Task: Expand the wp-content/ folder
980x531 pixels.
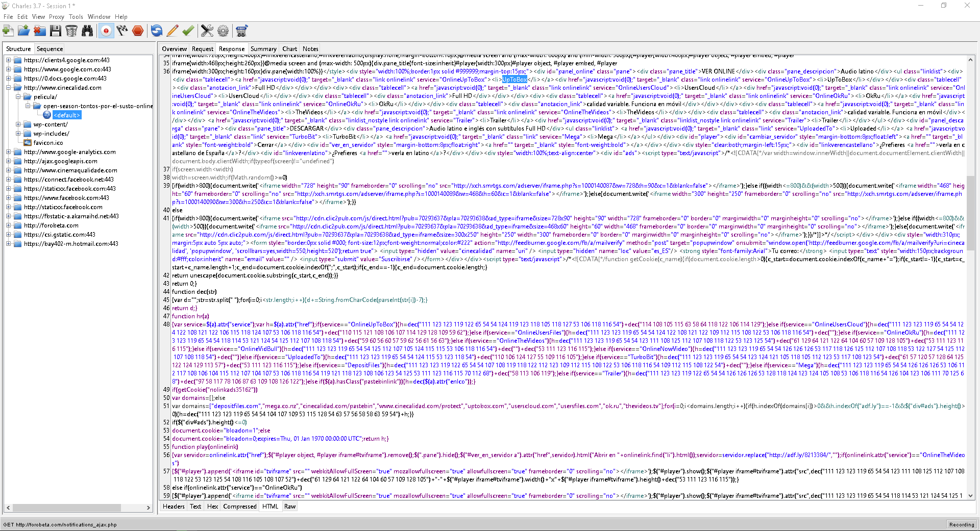Action: [18, 124]
